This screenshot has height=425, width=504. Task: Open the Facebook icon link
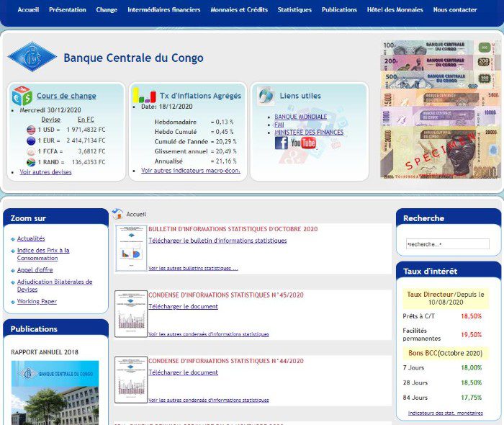coord(282,143)
